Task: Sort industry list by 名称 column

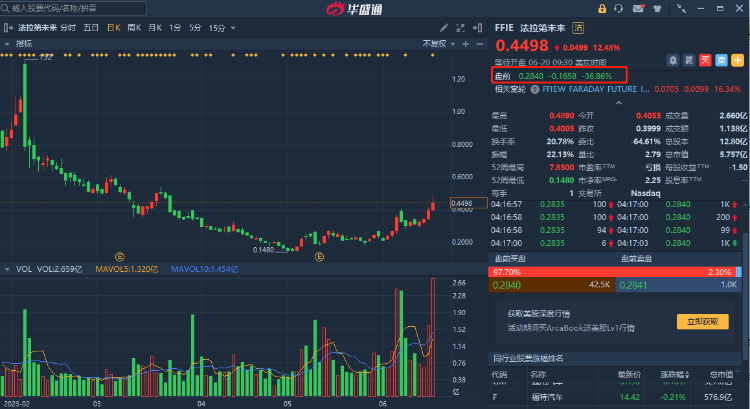Action: click(538, 375)
